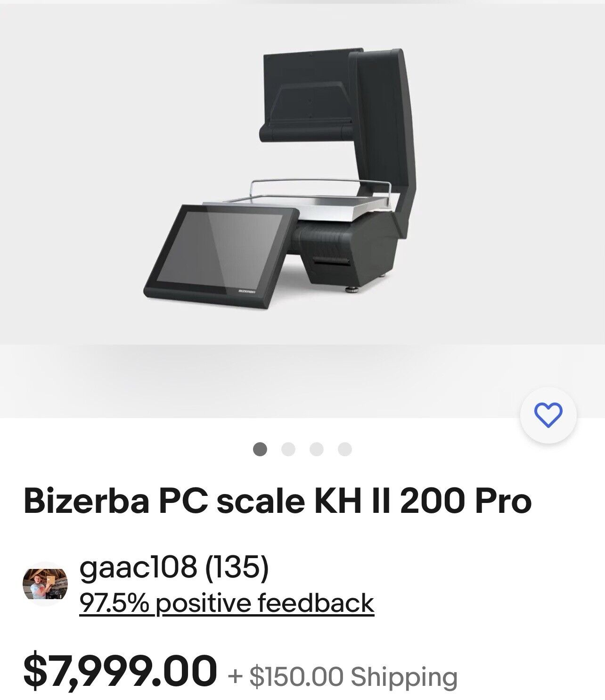This screenshot has height=700, width=605.
Task: Show the fourth image via the last dot
Action: point(345,449)
